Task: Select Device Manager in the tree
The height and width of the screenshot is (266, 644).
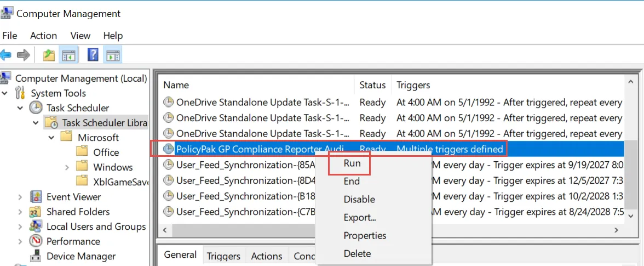Action: pos(81,256)
